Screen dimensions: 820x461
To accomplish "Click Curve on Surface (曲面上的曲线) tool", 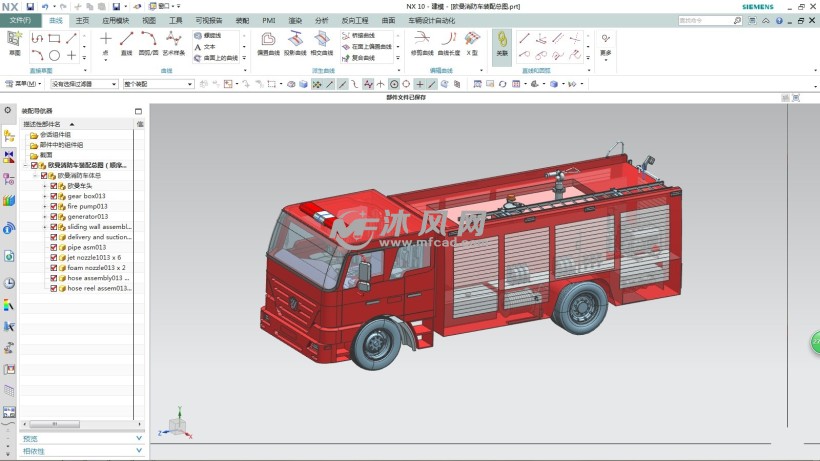I will [x=215, y=58].
